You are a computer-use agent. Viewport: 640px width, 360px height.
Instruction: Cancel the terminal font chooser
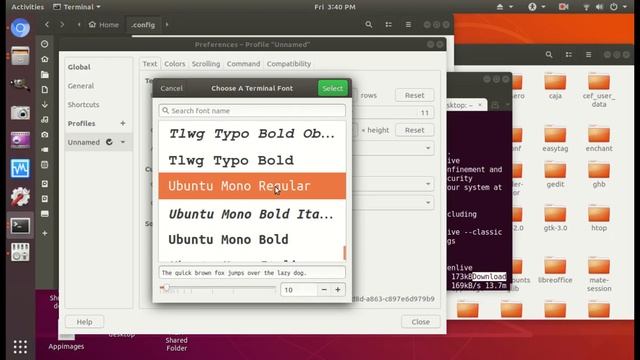point(171,88)
